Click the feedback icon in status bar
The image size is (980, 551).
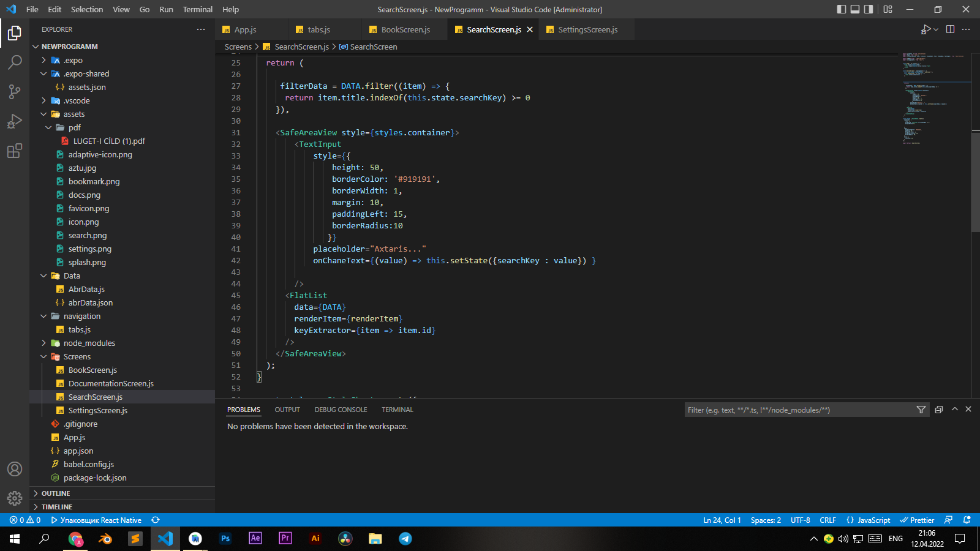(x=948, y=520)
